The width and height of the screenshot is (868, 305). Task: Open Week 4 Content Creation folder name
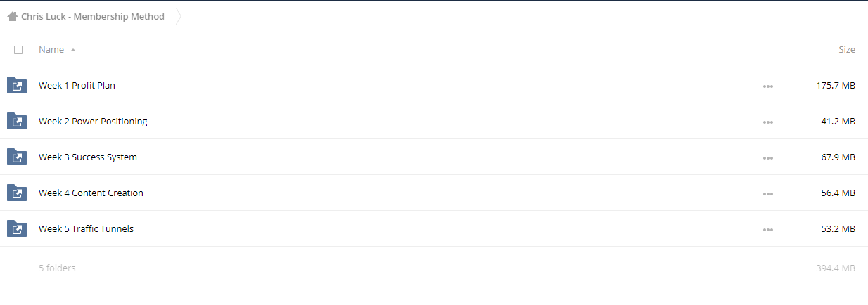(91, 193)
